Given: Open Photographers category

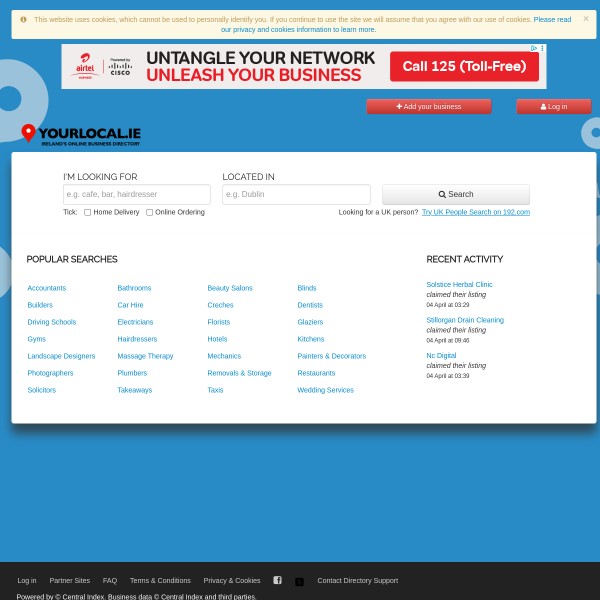Looking at the screenshot, I should click(50, 373).
